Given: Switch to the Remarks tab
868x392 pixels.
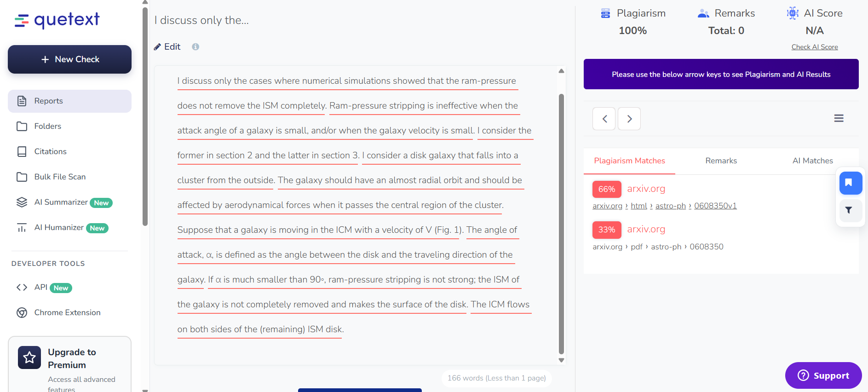Looking at the screenshot, I should click(x=721, y=161).
